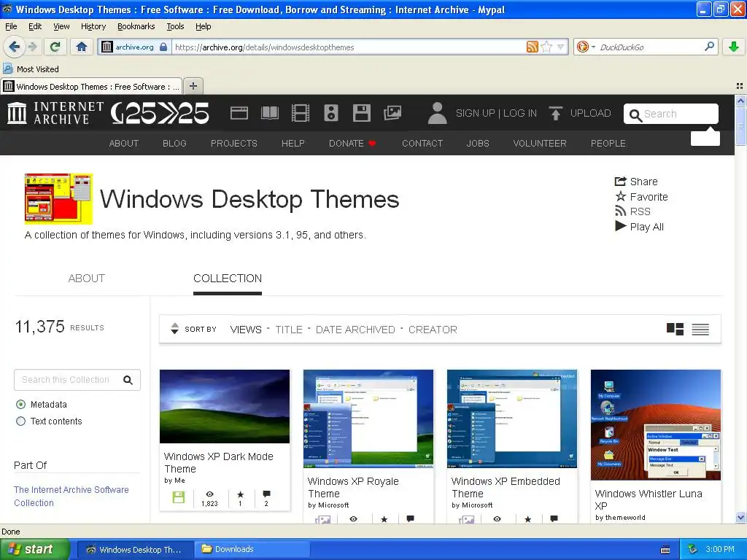
Task: Bookmark page with star icon in address bar
Action: [x=547, y=47]
